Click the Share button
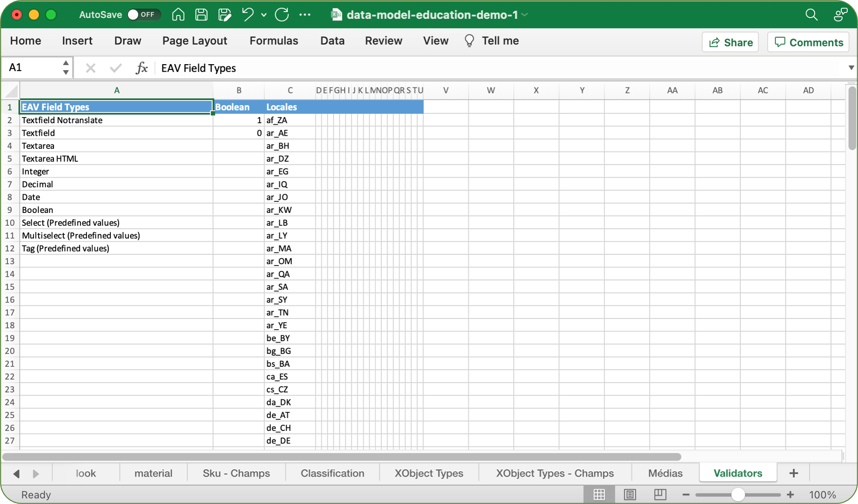858x504 pixels. pos(730,42)
